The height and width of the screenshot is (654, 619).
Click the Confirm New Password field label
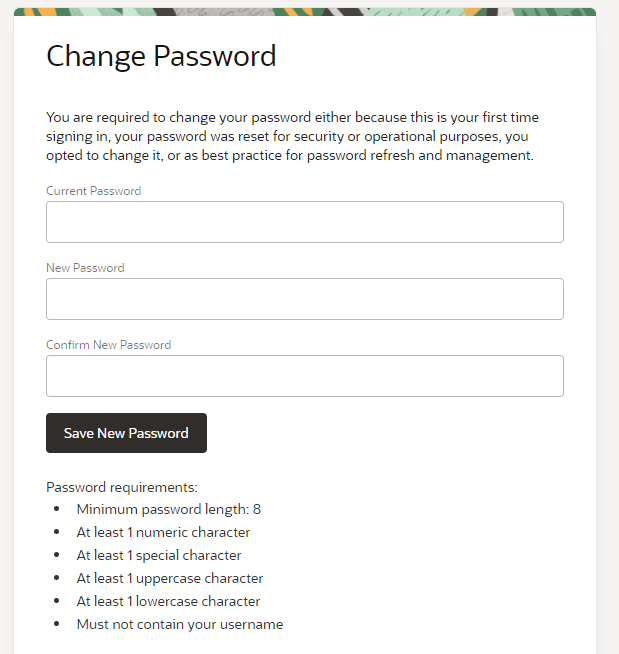(108, 345)
